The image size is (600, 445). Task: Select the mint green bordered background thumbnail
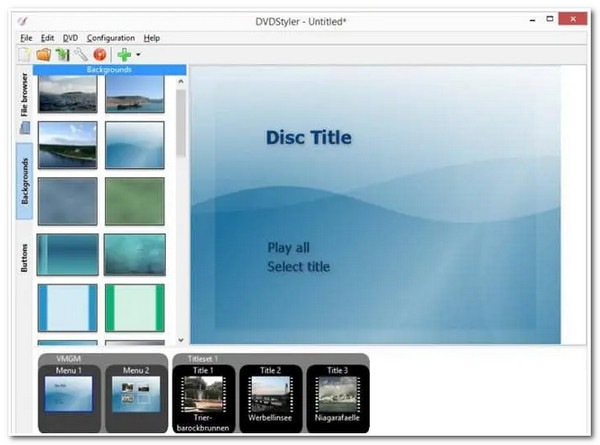coord(135,308)
